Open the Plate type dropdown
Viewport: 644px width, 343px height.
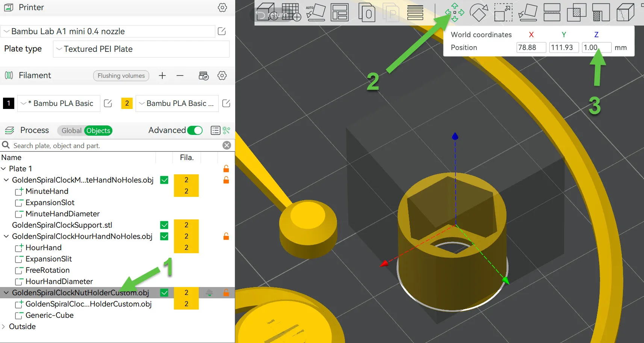[141, 49]
